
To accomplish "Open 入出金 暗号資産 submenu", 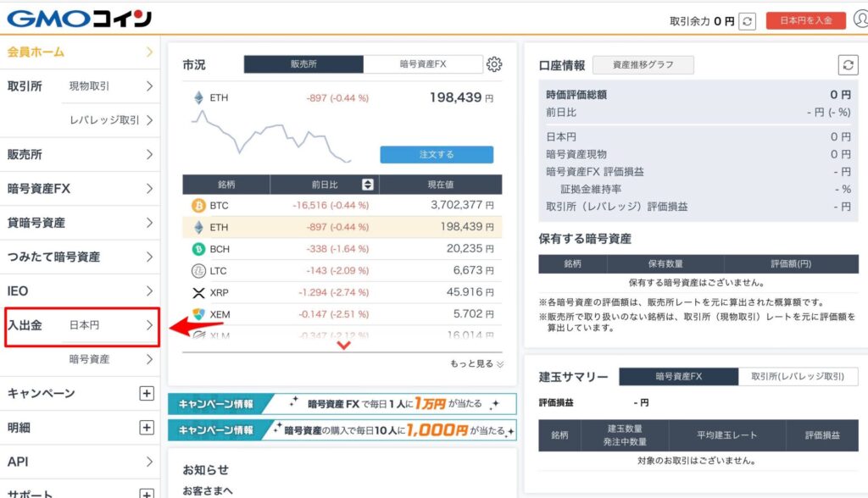I will [111, 359].
